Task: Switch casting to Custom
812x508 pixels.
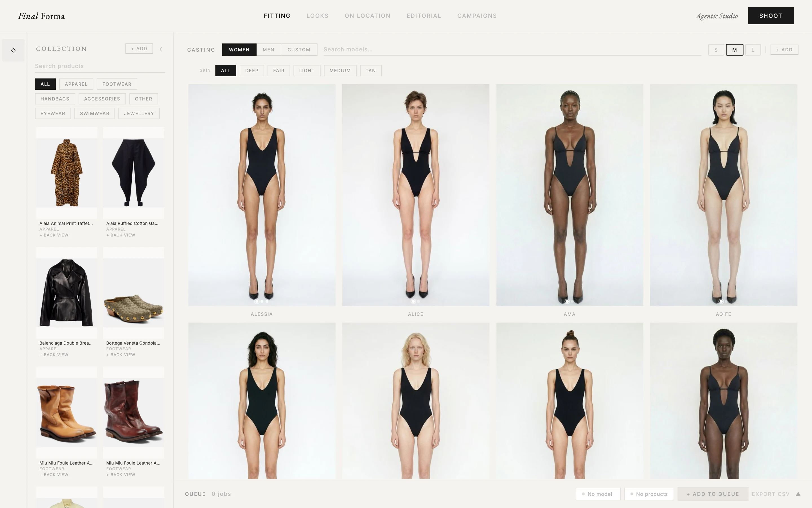Action: [299, 50]
